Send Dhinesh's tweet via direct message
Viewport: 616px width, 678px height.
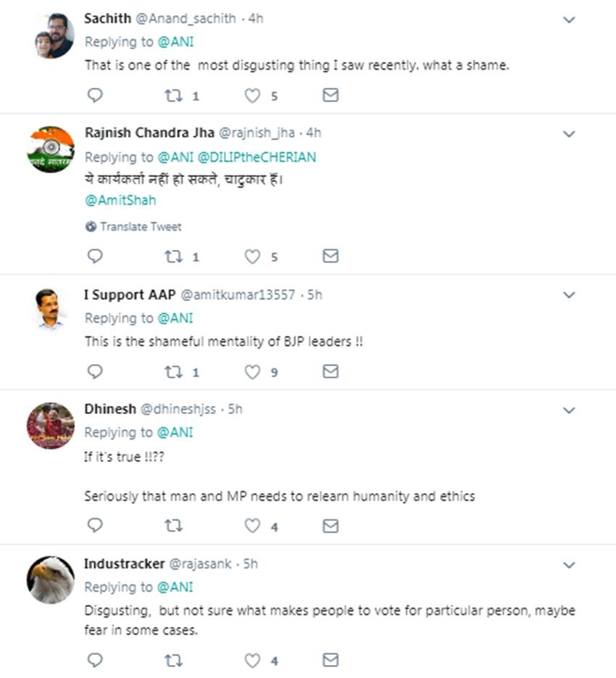(x=330, y=526)
